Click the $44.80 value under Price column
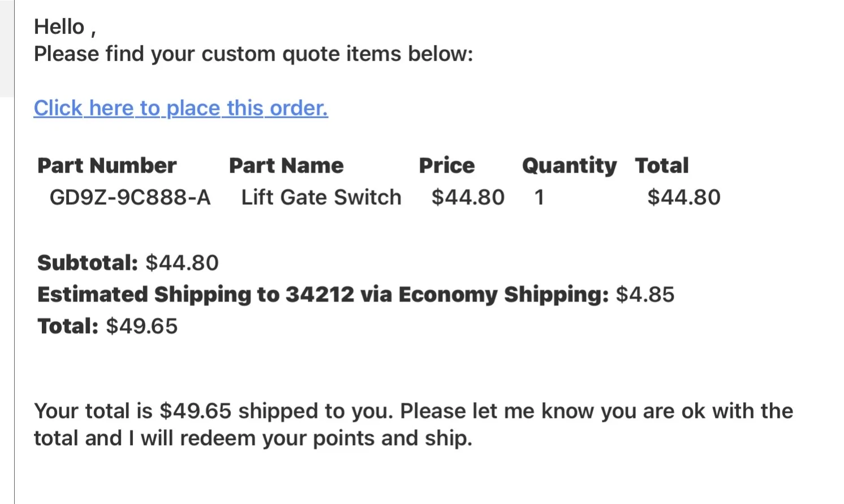Screen dimensions: 844x504 [468, 197]
